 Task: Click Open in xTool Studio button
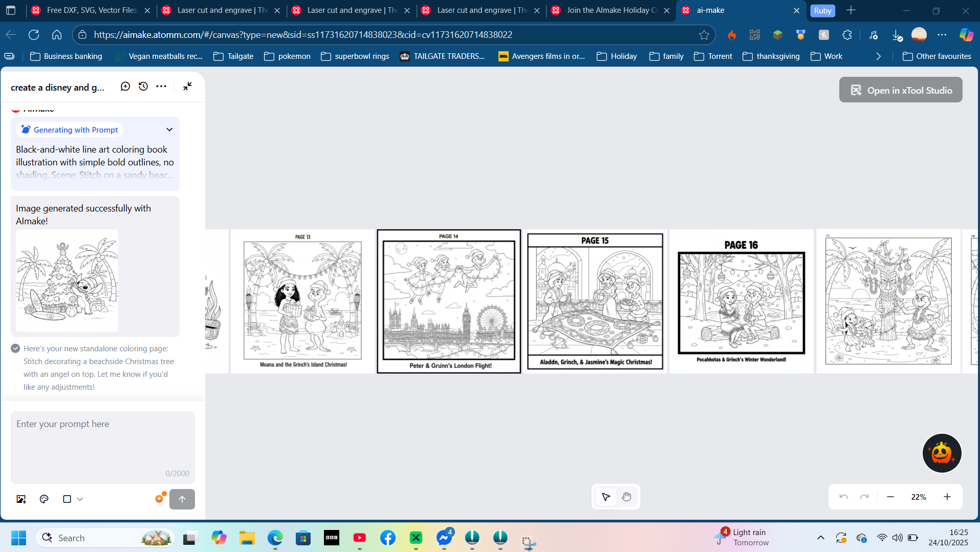(x=900, y=90)
